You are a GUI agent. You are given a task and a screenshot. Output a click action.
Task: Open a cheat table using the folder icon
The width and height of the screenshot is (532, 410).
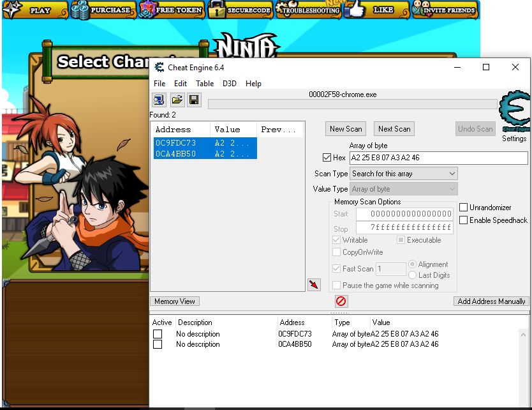coord(177,100)
